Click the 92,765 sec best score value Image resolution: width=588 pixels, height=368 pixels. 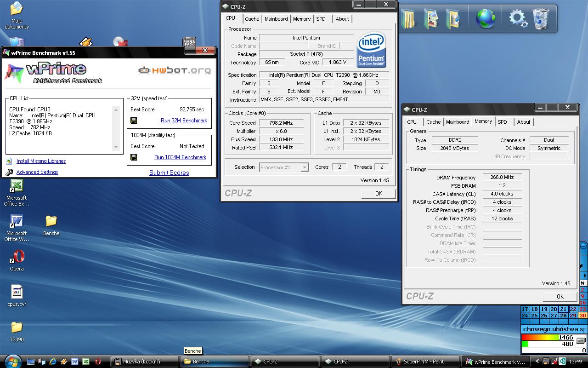[192, 110]
